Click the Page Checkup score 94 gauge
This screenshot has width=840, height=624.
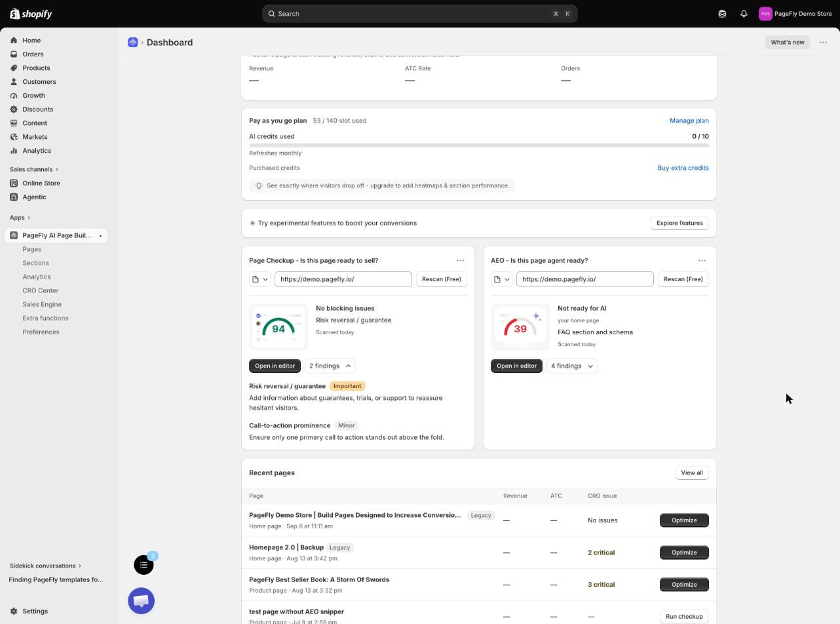pos(278,327)
